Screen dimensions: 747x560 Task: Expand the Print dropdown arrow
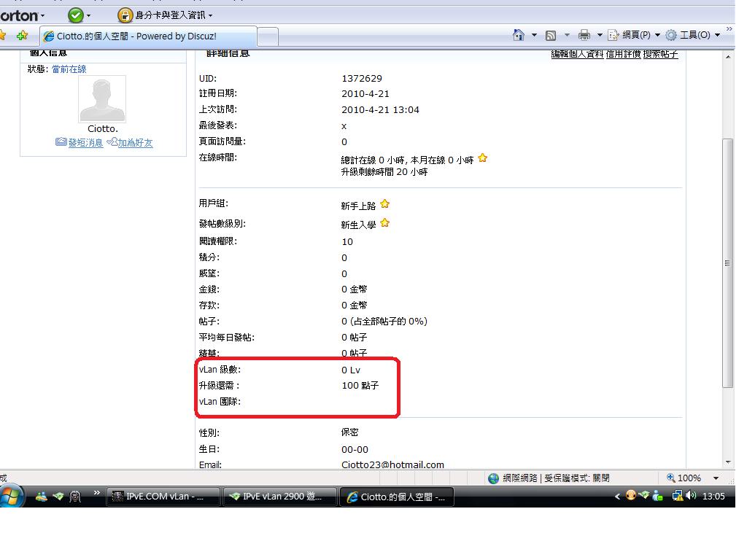point(600,35)
